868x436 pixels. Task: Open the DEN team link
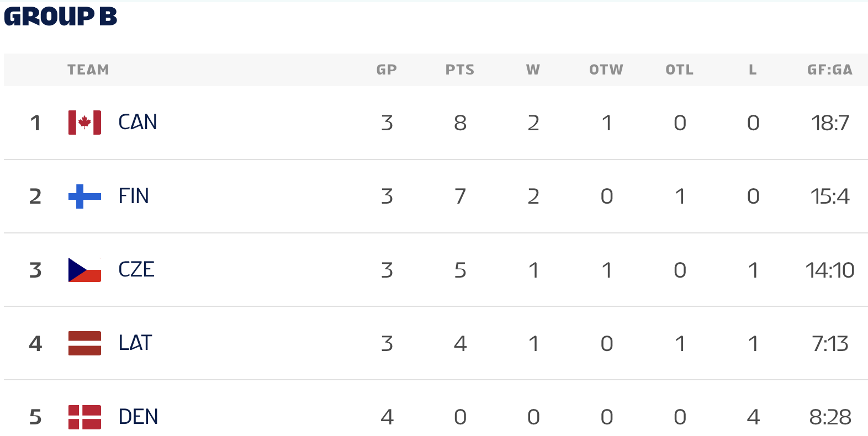click(138, 417)
